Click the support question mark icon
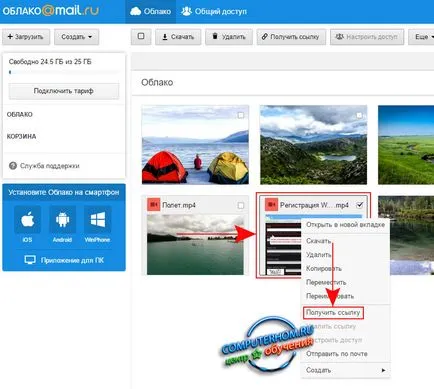Image resolution: width=434 pixels, height=389 pixels. click(13, 166)
